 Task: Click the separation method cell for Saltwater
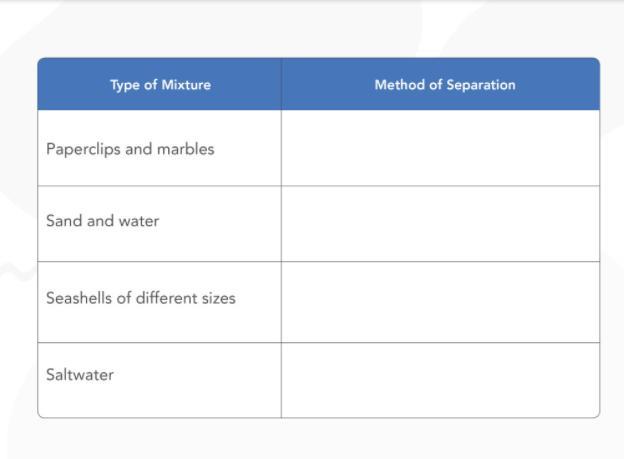tap(440, 380)
